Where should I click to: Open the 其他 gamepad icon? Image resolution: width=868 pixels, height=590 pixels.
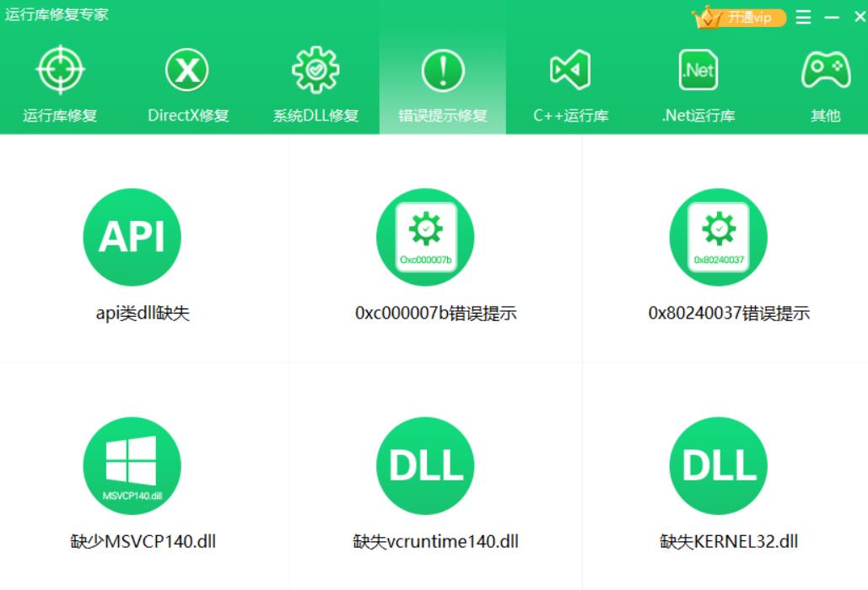(826, 69)
